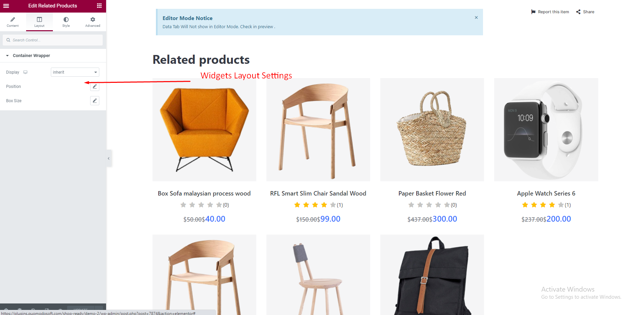Switch to the Content tab

[13, 22]
